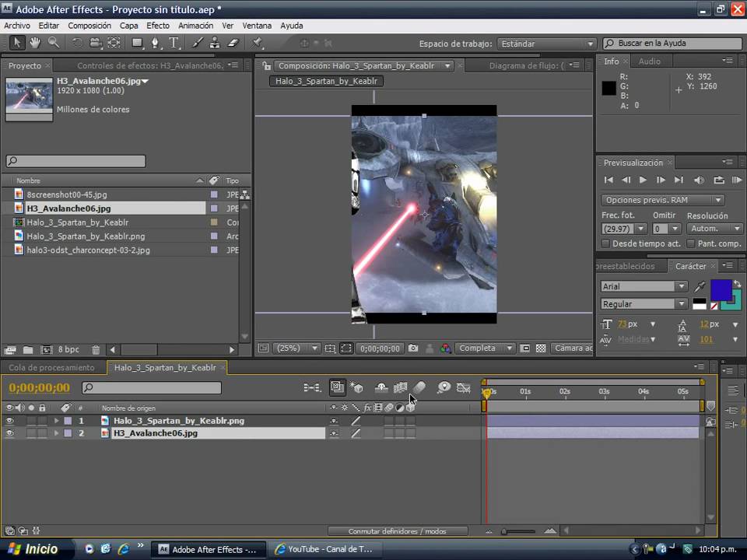Enable the Desde tiempo act. checkbox
747x560 pixels.
pyautogui.click(x=606, y=243)
